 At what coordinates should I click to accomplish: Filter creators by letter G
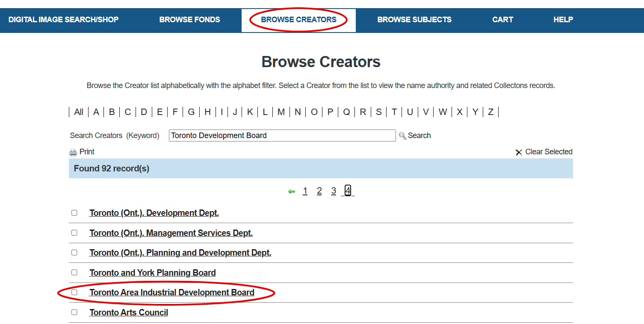[191, 112]
